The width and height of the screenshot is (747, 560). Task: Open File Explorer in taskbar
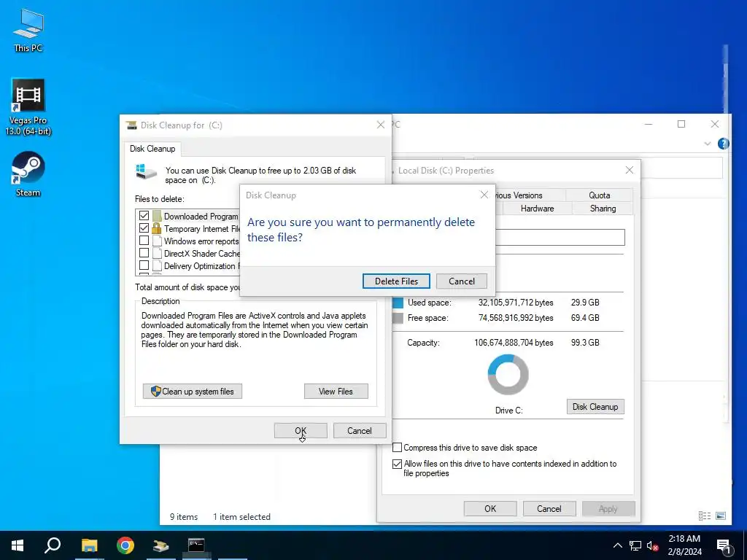click(x=89, y=545)
